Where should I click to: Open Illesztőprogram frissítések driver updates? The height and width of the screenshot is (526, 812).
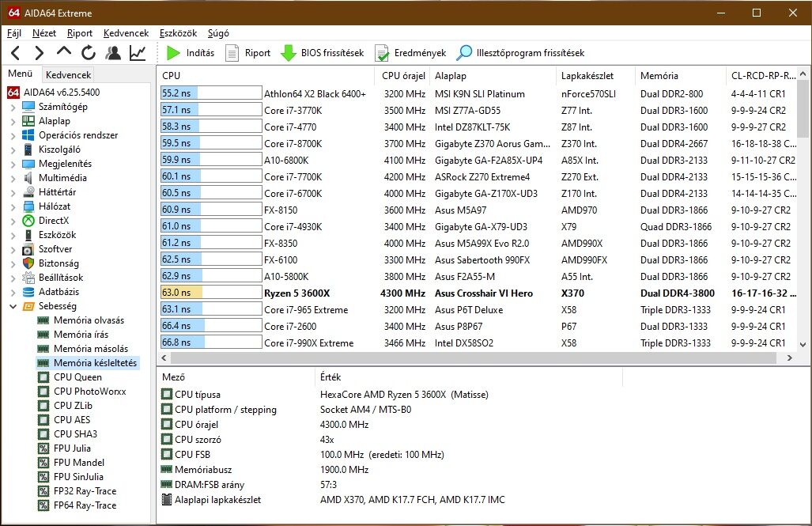point(520,53)
